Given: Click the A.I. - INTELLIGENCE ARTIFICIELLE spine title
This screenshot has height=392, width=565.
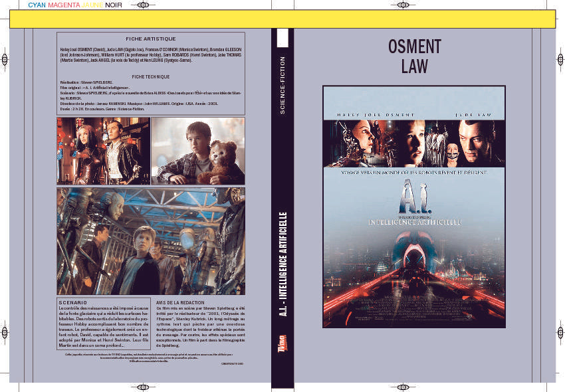Looking at the screenshot, I should pyautogui.click(x=283, y=264).
